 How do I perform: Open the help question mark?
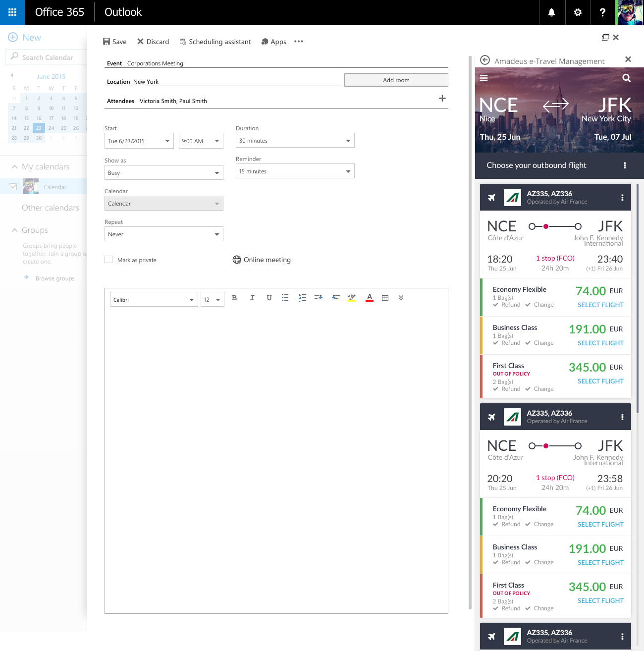point(602,12)
